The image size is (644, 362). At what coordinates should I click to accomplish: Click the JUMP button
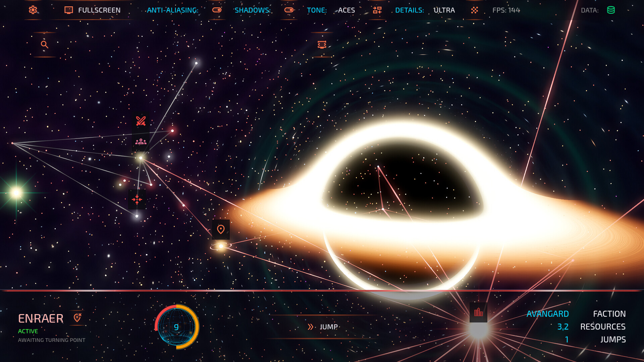(323, 327)
